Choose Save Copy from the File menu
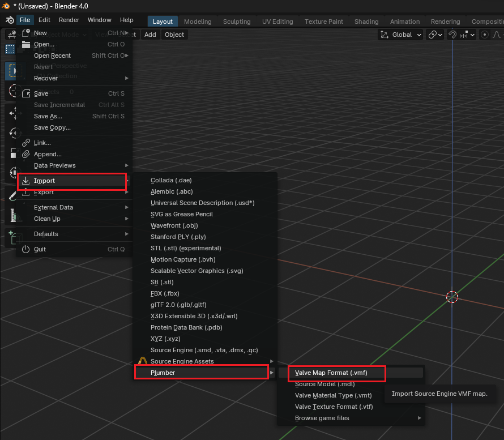 [74, 127]
